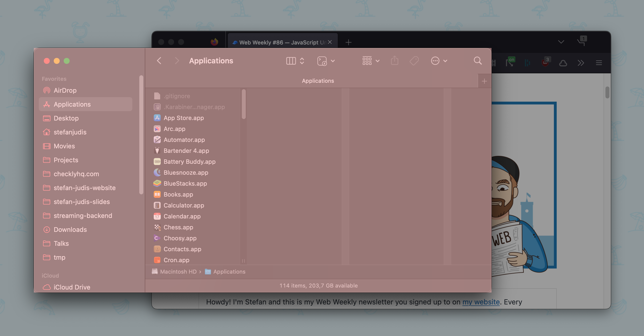The image size is (644, 336).
Task: Close the Web Weekly tab in Firefox
Action: [x=330, y=42]
